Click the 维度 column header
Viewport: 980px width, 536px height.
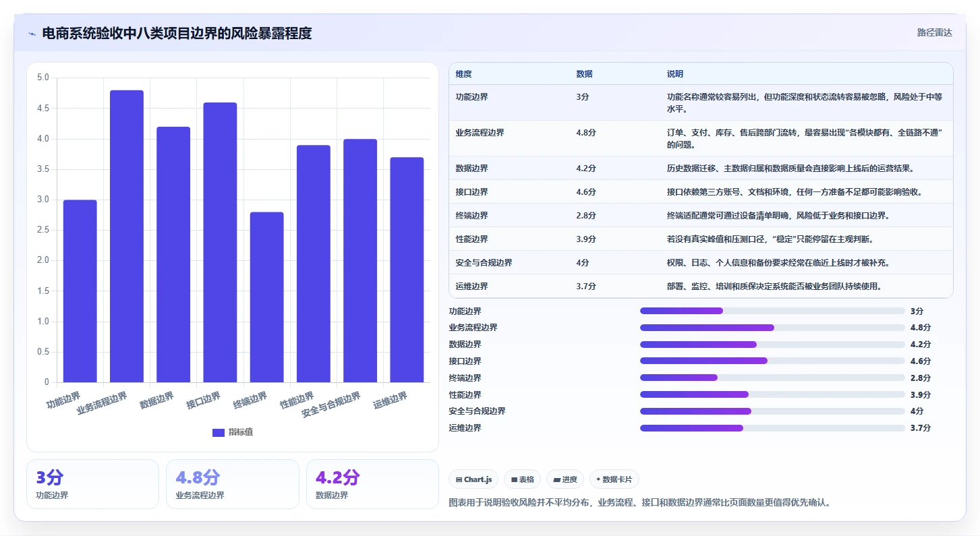(x=464, y=74)
